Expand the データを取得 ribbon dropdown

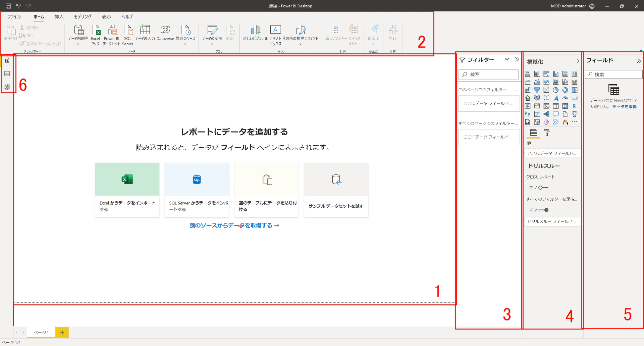78,44
